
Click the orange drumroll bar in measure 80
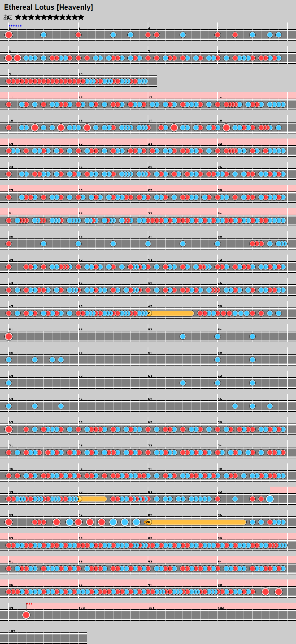[93, 499]
